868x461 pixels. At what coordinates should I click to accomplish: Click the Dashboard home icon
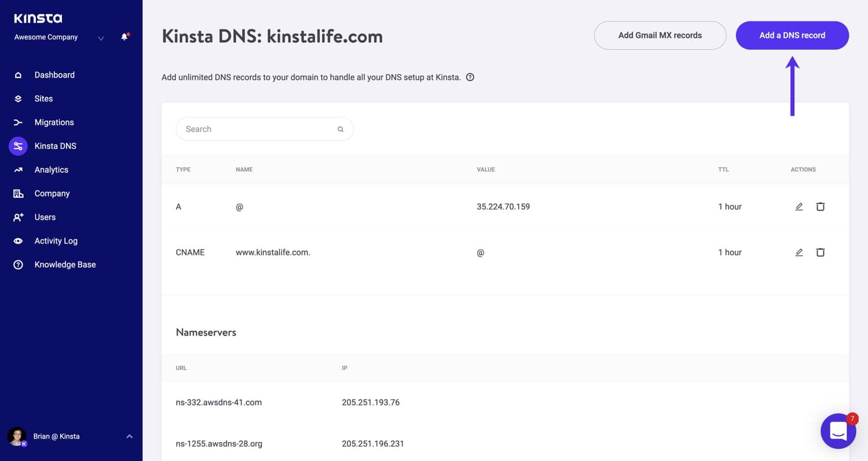[18, 75]
